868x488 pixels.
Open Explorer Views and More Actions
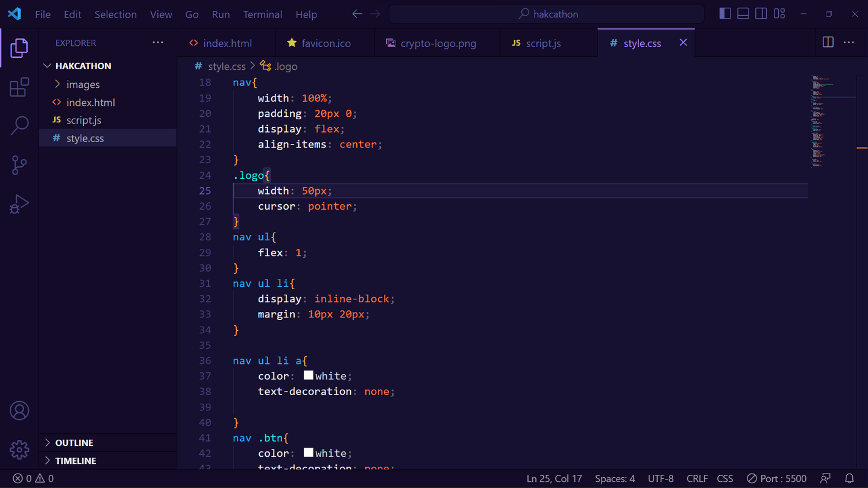[x=158, y=43]
